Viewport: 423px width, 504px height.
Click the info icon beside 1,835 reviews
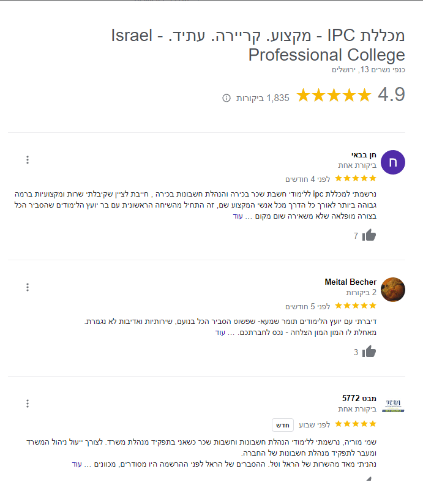[226, 98]
